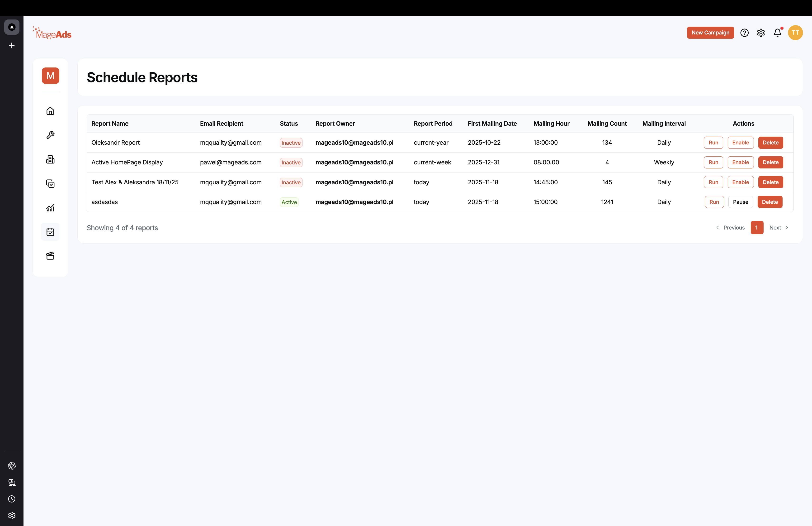Click the triangle app icon at top-left rail

(12, 27)
